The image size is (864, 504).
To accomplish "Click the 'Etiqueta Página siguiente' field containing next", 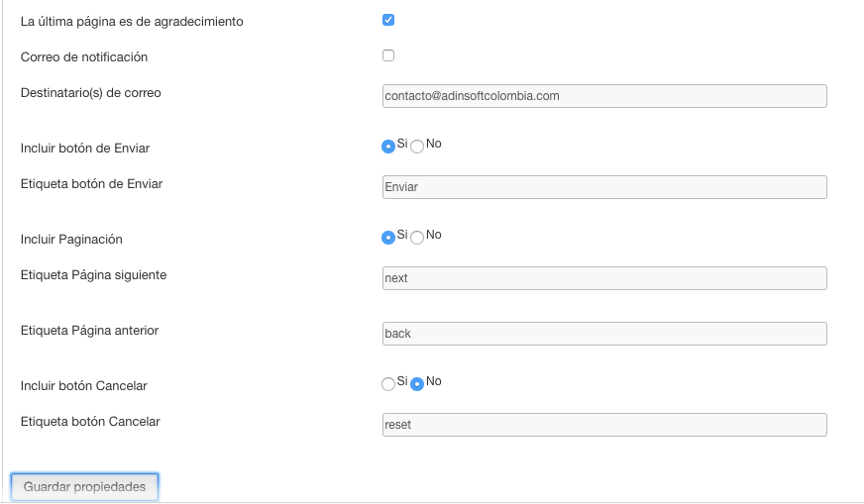I will tap(604, 278).
